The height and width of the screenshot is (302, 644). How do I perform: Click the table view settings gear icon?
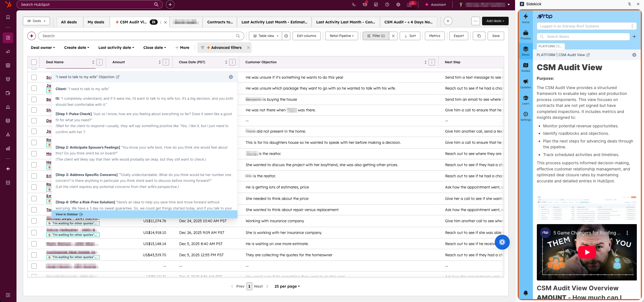286,36
